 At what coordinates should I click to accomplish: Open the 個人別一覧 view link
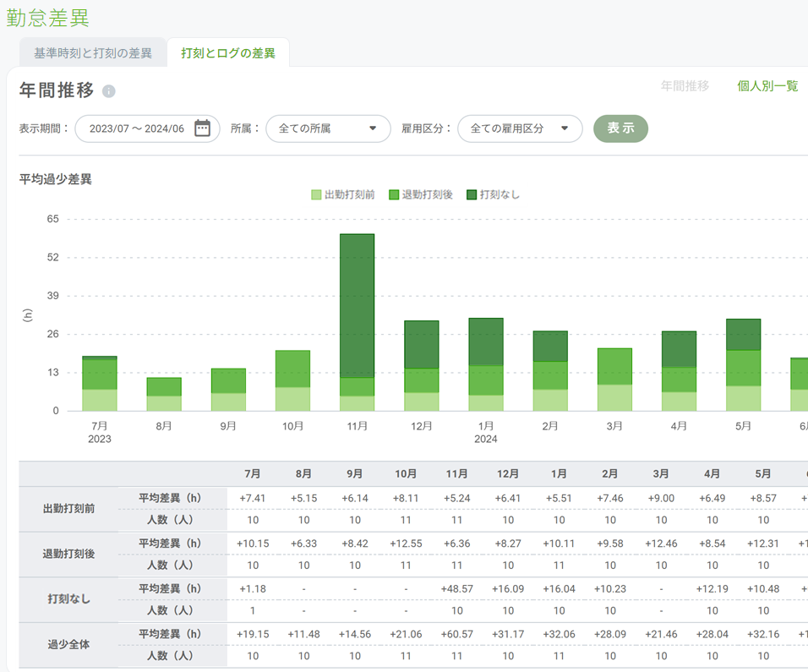tap(767, 86)
